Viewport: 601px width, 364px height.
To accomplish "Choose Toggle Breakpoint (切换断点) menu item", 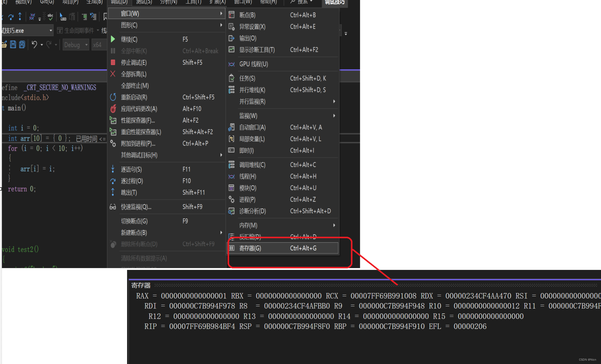I will [134, 221].
